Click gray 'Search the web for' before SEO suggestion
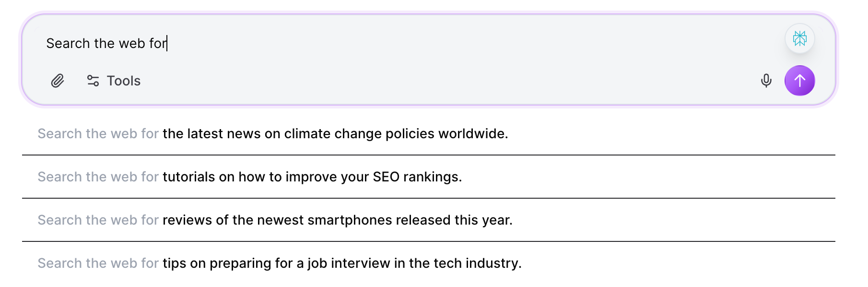 (98, 177)
